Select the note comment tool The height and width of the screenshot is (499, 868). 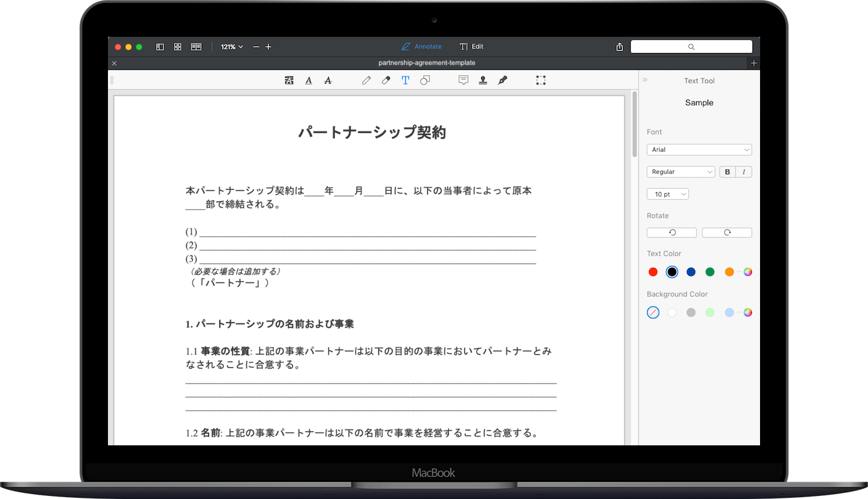463,80
